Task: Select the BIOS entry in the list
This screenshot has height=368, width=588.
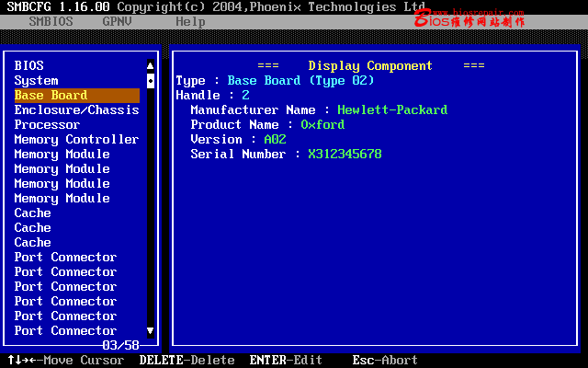Action: (x=28, y=65)
